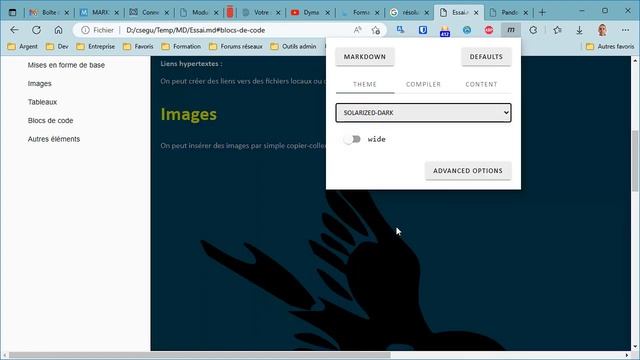Select the red pinned tab
640x360 pixels.
(x=230, y=12)
